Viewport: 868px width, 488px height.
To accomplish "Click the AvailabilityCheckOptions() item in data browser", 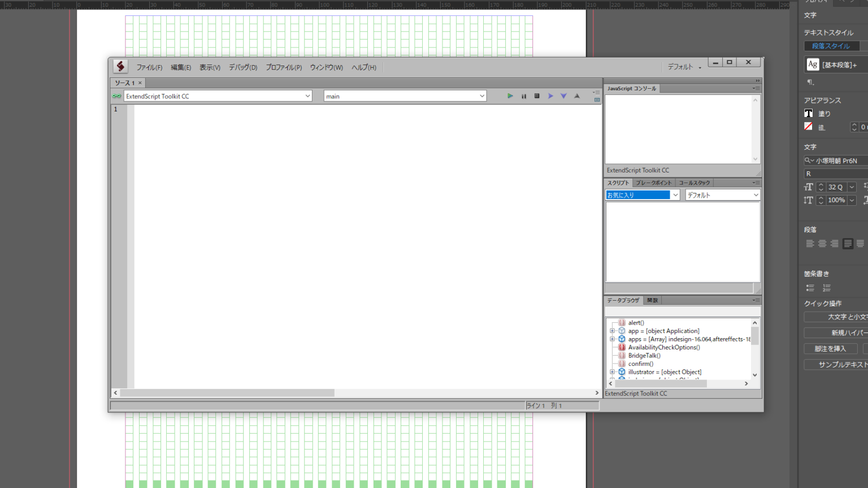I will pyautogui.click(x=663, y=347).
